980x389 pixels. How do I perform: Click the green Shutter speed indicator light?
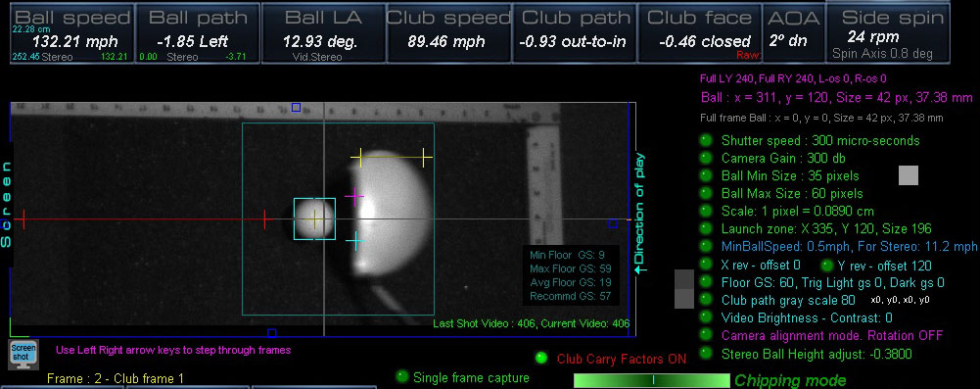[x=706, y=140]
